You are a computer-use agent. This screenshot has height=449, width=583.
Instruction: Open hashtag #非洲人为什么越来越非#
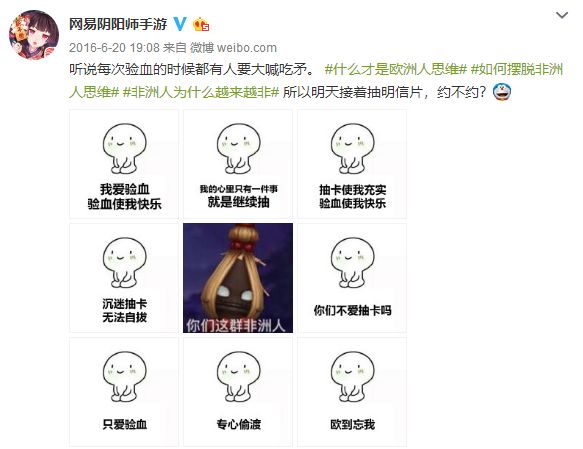(201, 92)
